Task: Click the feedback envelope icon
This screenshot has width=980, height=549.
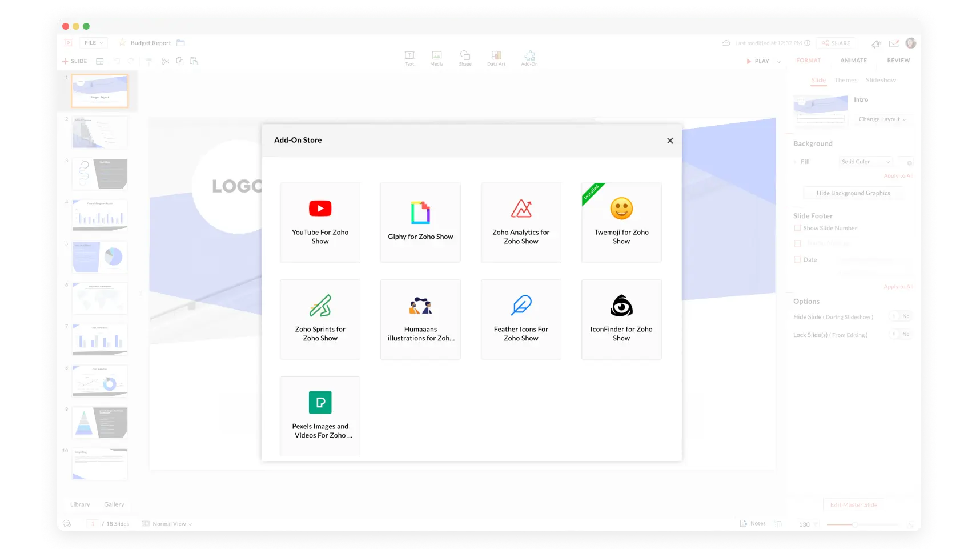Action: click(x=894, y=43)
